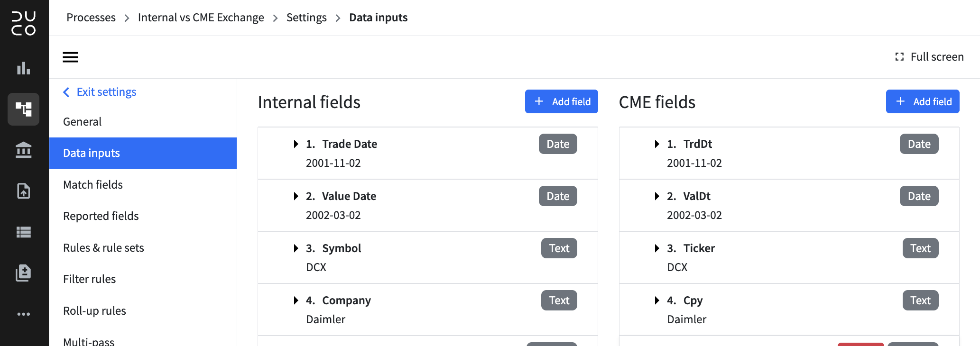Click the Full screen button
The width and height of the screenshot is (980, 346).
[x=929, y=57]
